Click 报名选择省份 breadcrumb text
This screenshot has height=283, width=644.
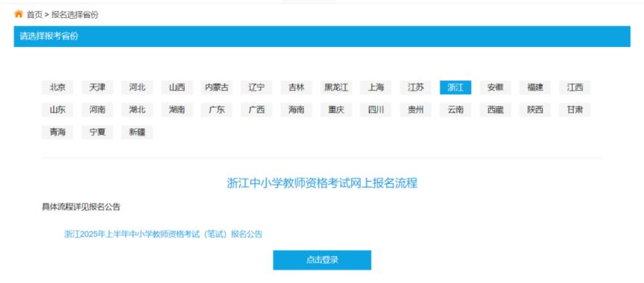point(75,15)
